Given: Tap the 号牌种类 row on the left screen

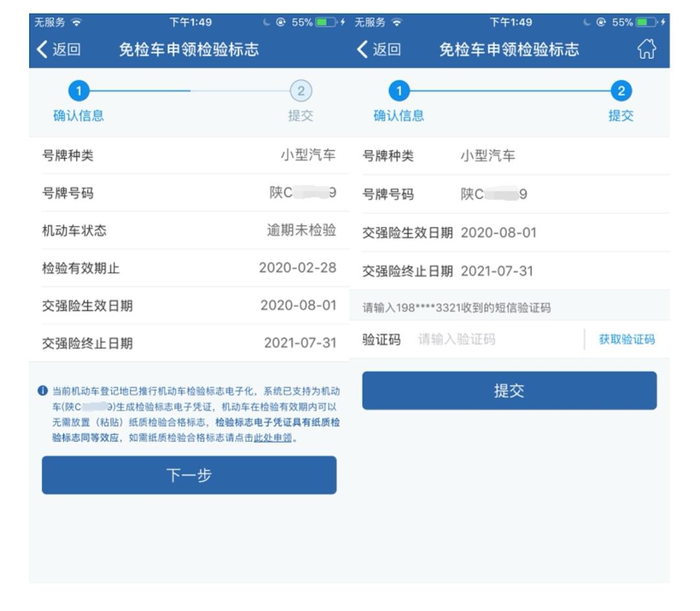Looking at the screenshot, I should click(189, 156).
